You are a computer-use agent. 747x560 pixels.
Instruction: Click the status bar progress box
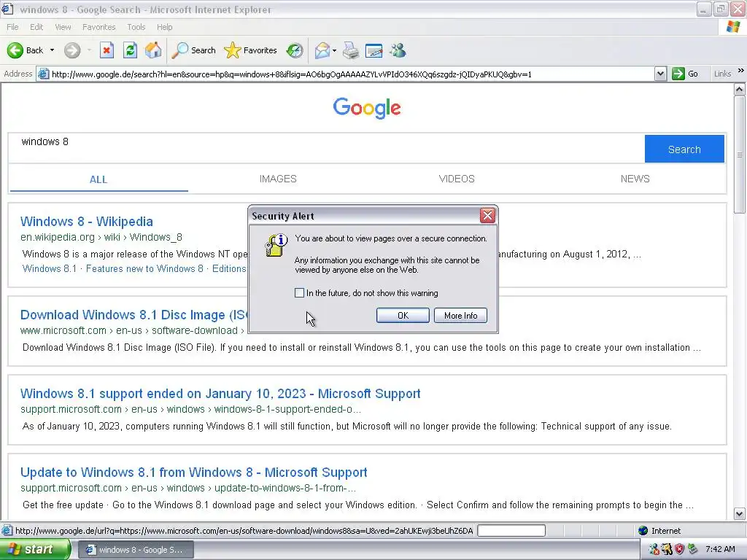tap(511, 531)
